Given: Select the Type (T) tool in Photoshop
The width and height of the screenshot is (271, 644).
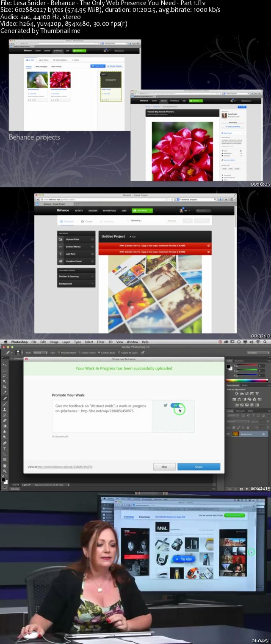Looking at the screenshot, I should [x=4, y=449].
